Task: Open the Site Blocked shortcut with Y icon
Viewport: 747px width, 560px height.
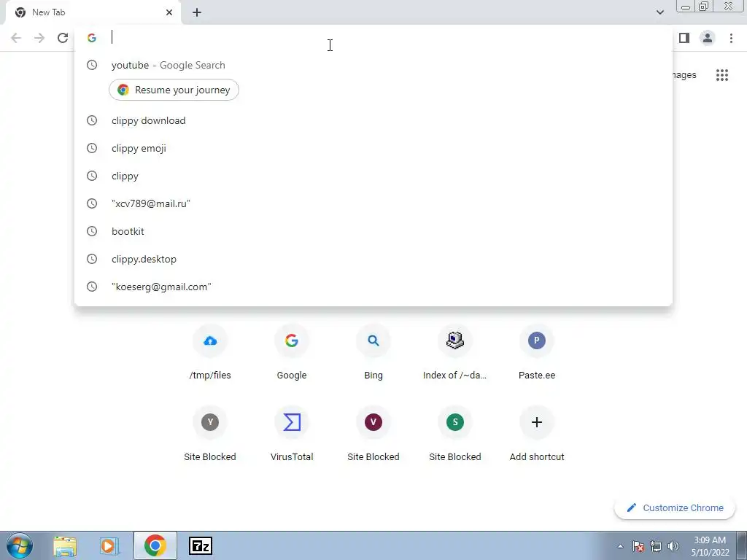Action: coord(210,434)
